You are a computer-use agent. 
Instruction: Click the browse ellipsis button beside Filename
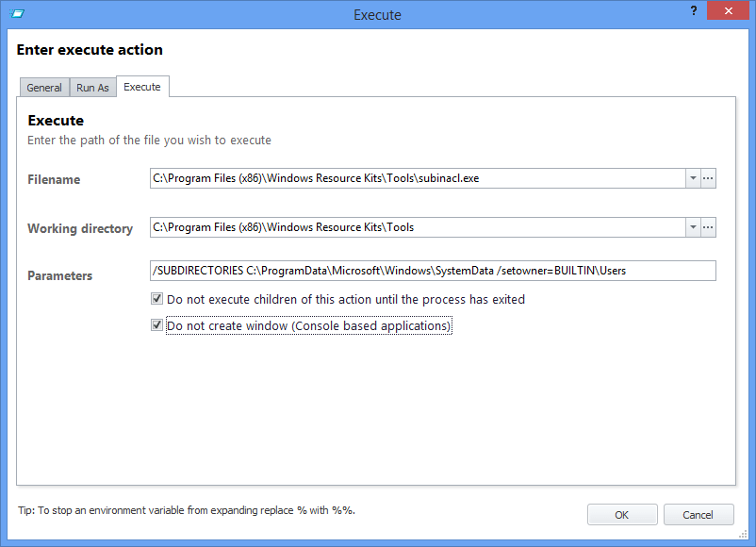pos(708,178)
